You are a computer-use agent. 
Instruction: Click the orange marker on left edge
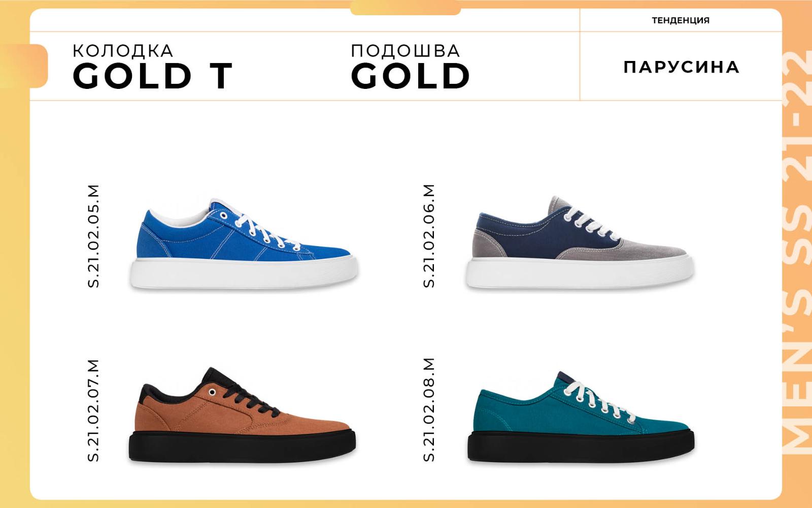(x=24, y=66)
